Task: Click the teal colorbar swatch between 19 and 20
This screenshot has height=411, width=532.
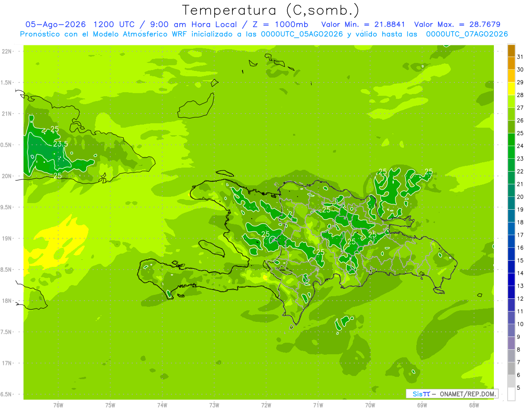Action: point(511,204)
